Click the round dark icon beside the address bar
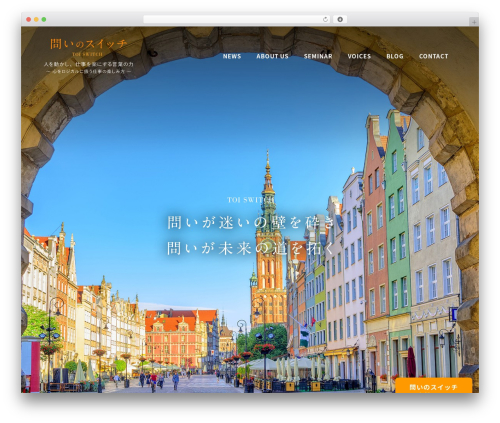500x423 pixels. (x=340, y=19)
